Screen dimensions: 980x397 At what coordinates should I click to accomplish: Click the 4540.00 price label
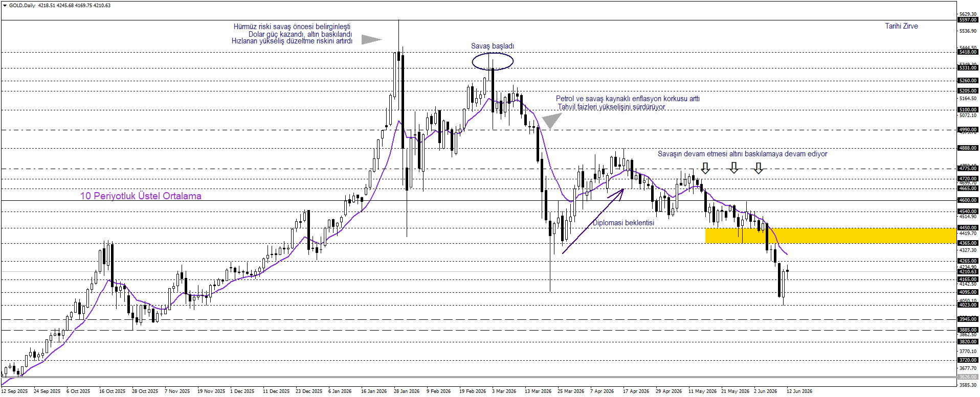pyautogui.click(x=968, y=212)
